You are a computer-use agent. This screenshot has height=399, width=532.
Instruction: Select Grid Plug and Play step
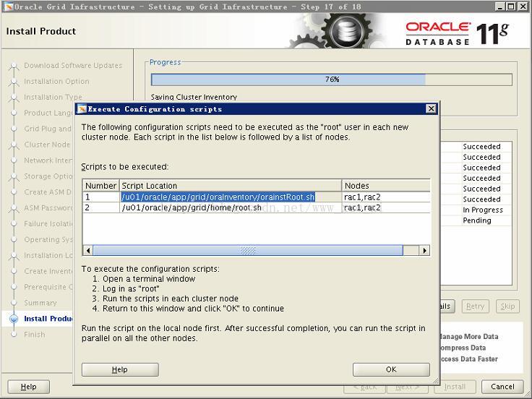tap(48, 129)
